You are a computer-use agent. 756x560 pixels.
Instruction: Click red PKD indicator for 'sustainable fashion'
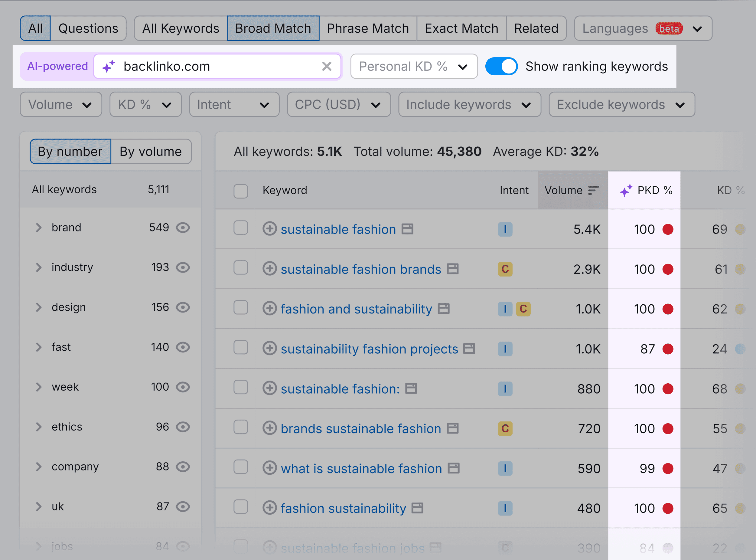coord(668,230)
